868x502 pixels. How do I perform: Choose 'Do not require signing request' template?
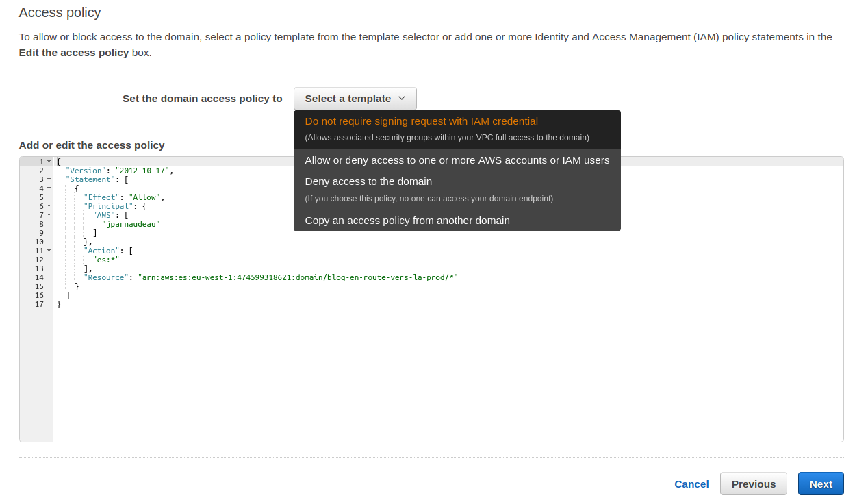(x=421, y=121)
